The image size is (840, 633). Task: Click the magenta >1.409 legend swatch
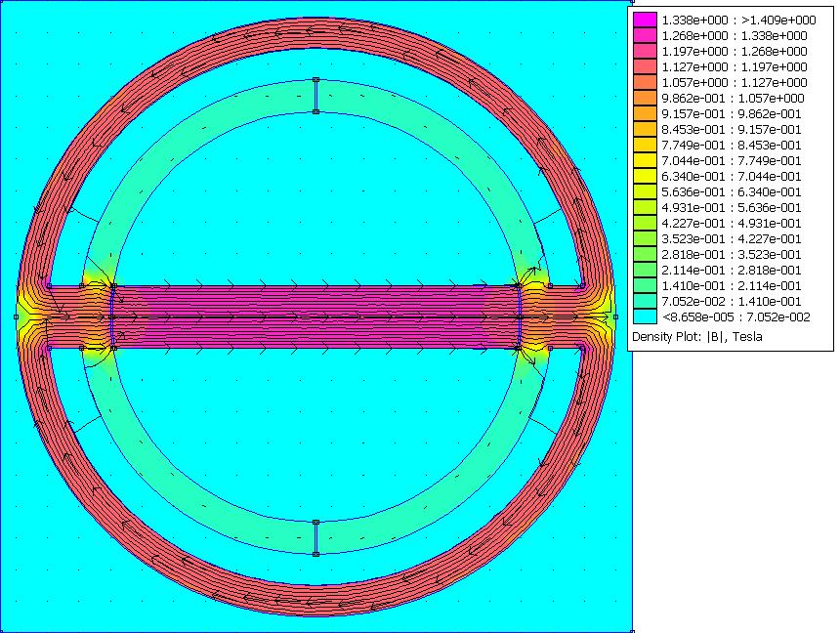coord(645,20)
